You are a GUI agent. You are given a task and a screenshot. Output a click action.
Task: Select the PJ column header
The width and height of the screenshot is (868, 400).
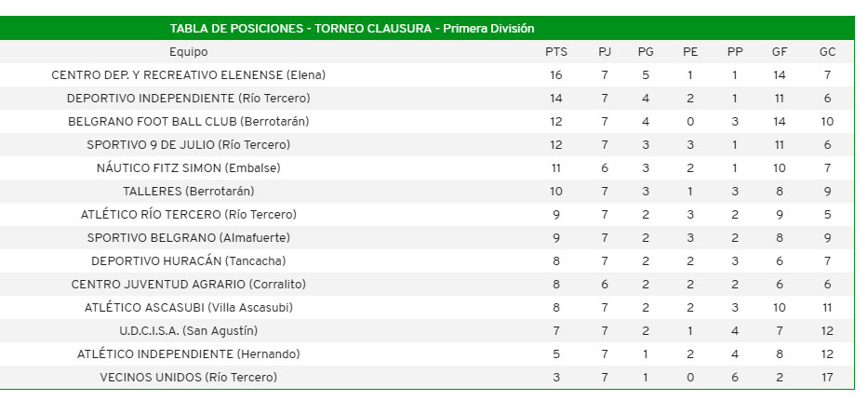click(x=605, y=52)
